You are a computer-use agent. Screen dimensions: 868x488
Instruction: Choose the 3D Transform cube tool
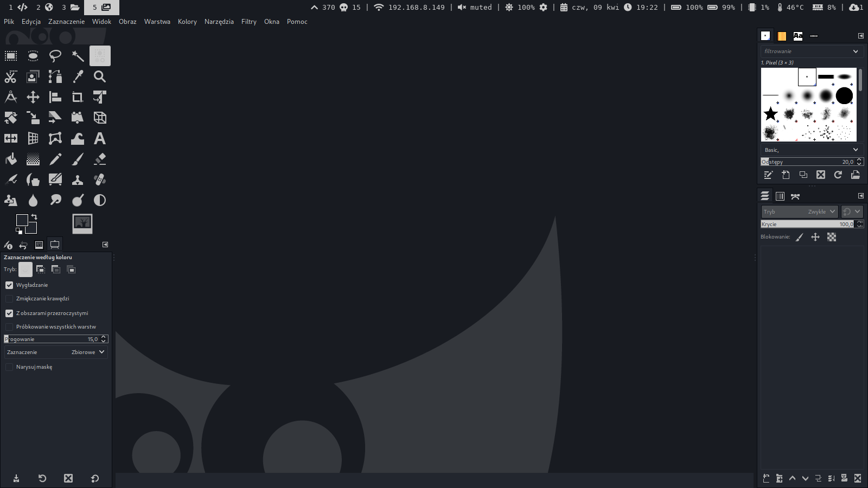pos(100,118)
